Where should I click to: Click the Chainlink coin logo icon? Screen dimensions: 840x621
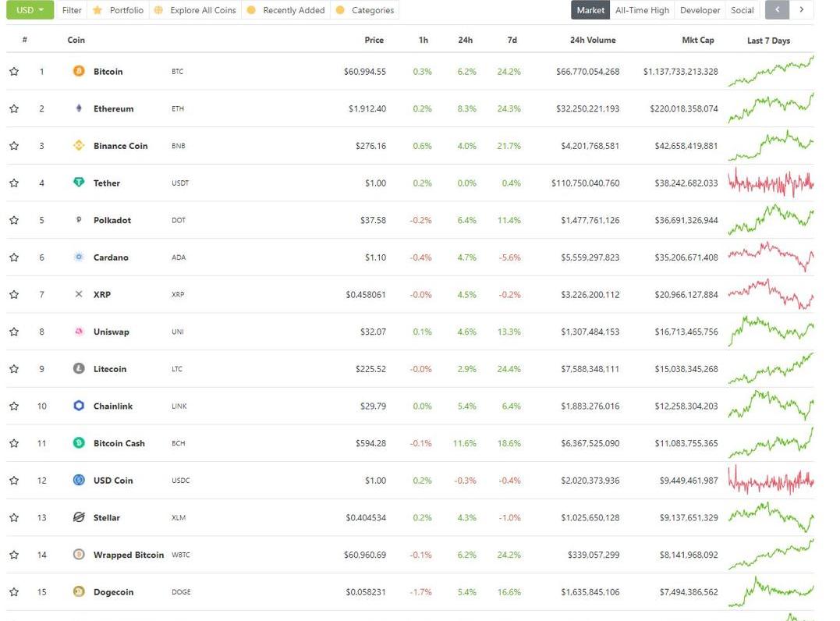tap(79, 406)
